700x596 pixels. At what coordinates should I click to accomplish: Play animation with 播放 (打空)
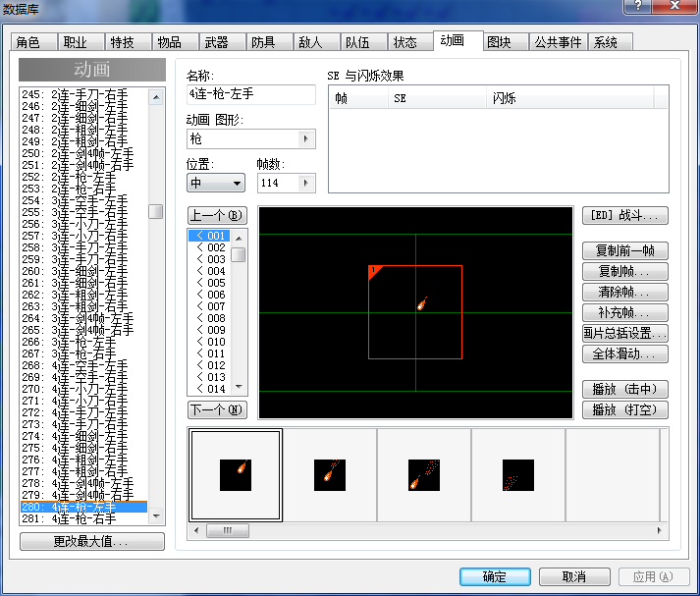(x=625, y=409)
